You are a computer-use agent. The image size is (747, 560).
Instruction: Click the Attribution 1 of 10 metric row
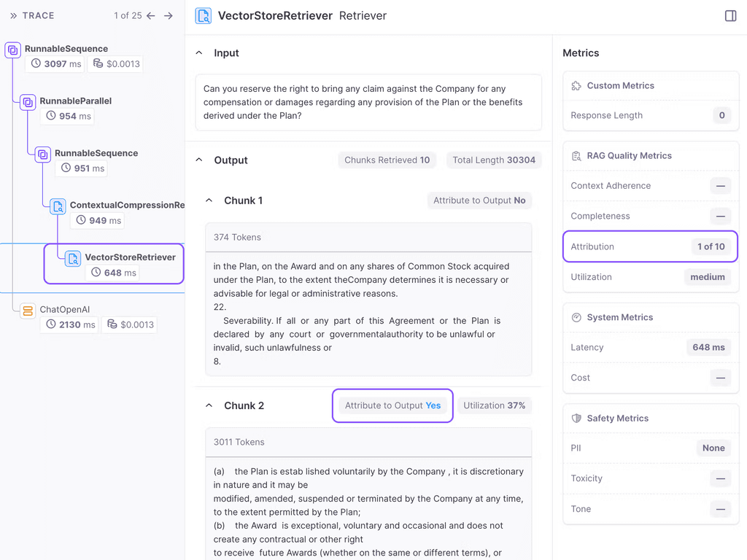[649, 246]
